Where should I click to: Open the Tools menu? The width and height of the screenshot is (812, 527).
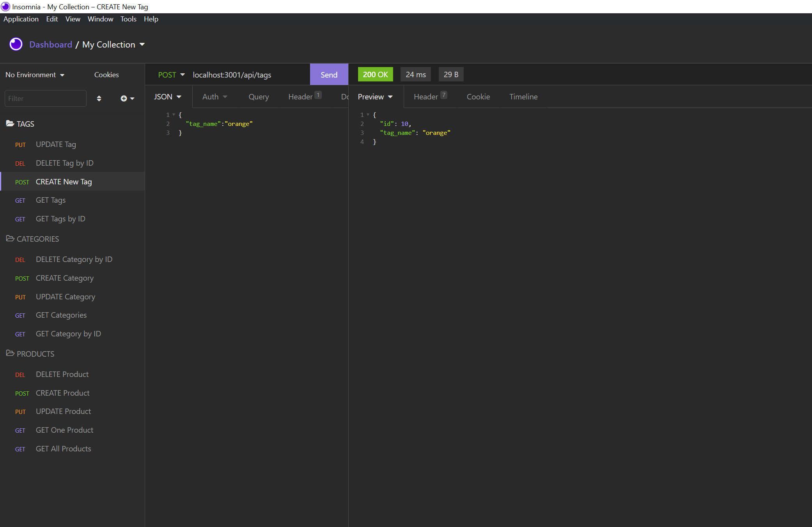(x=128, y=19)
